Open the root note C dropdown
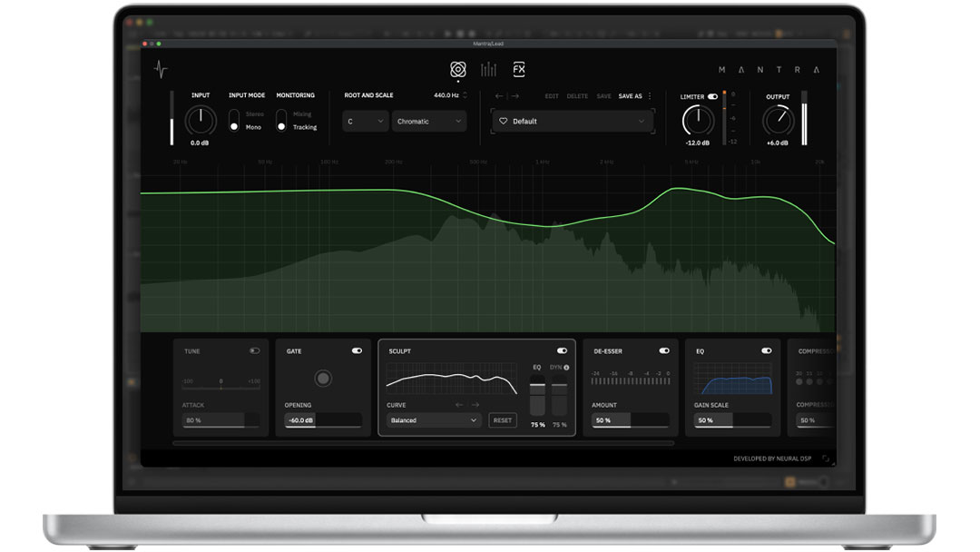Viewport: 980px width, 552px height. (365, 122)
